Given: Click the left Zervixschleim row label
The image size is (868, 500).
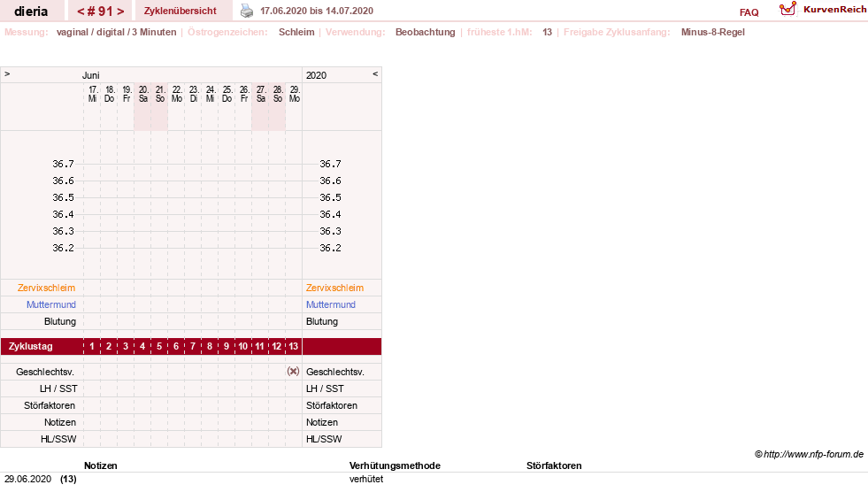Looking at the screenshot, I should click(x=47, y=288).
